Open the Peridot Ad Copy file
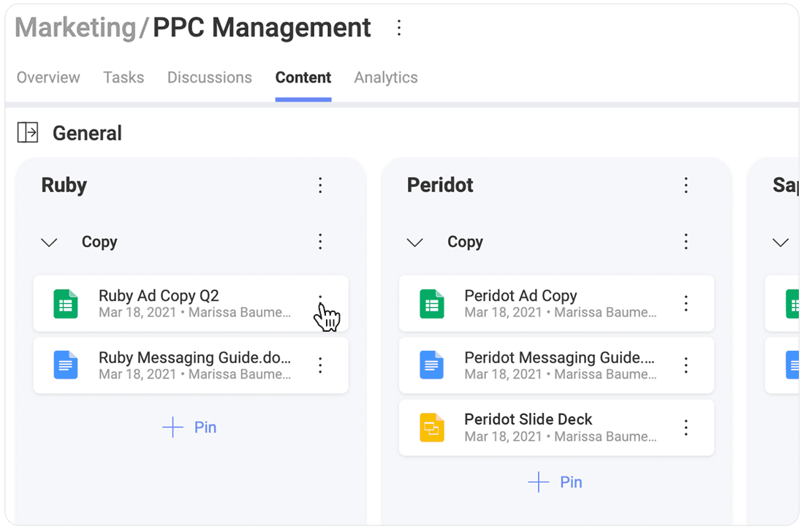 click(x=520, y=296)
